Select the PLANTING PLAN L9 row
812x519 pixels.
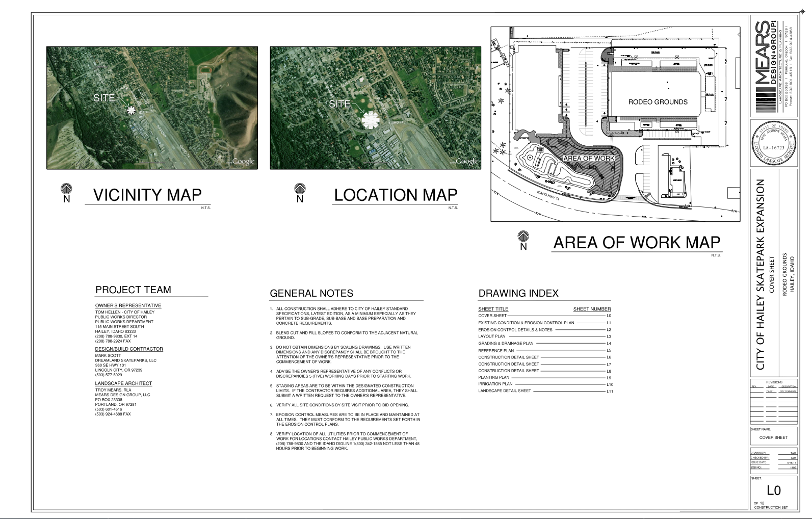tap(544, 378)
